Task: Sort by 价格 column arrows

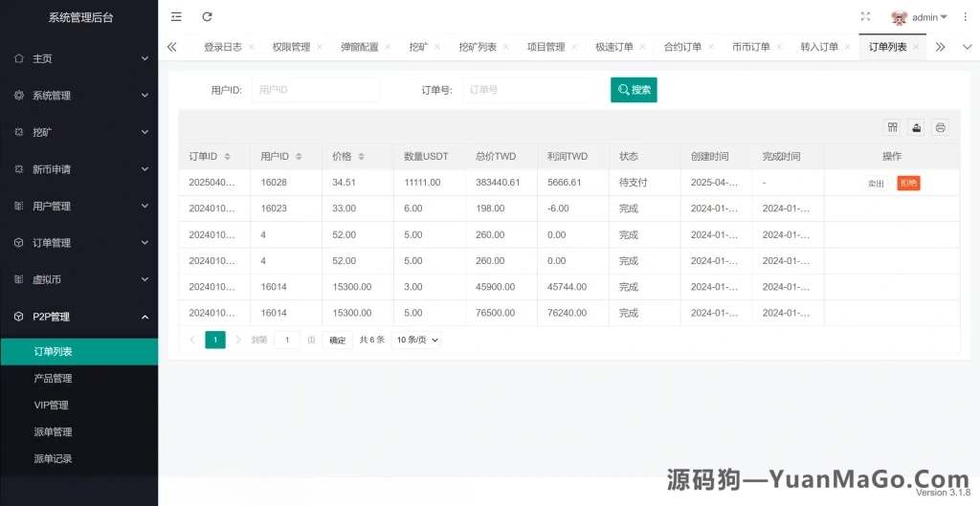Action: coord(361,156)
